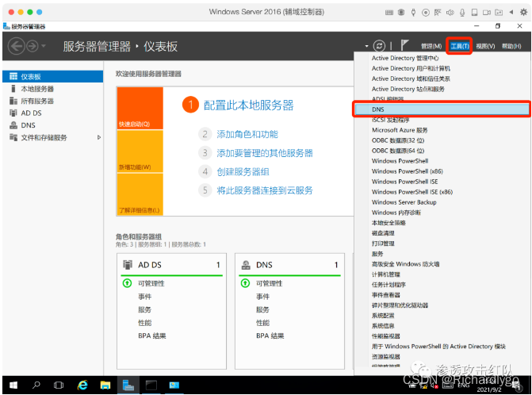Choose DNS from the Tools menu

(442, 109)
